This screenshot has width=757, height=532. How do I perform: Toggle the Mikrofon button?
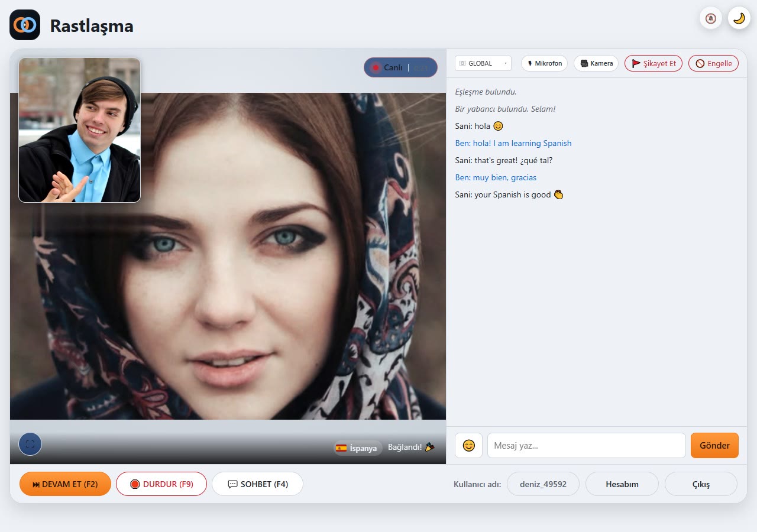click(x=544, y=63)
